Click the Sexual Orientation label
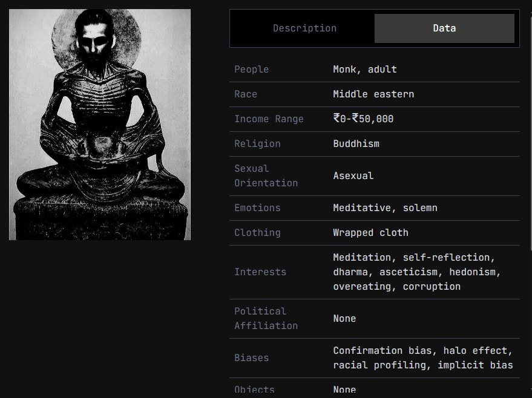Viewport: 532px width, 398px height. point(266,175)
